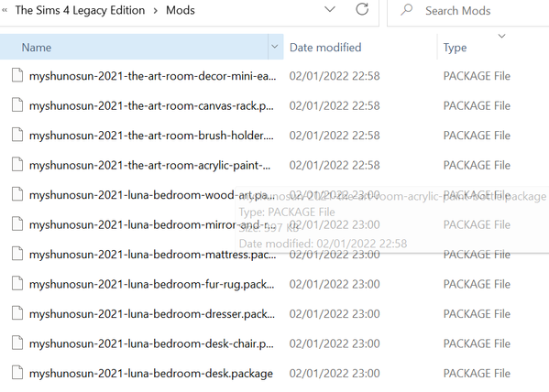The width and height of the screenshot is (549, 392).
Task: Sort files by the Name column
Action: [134, 47]
